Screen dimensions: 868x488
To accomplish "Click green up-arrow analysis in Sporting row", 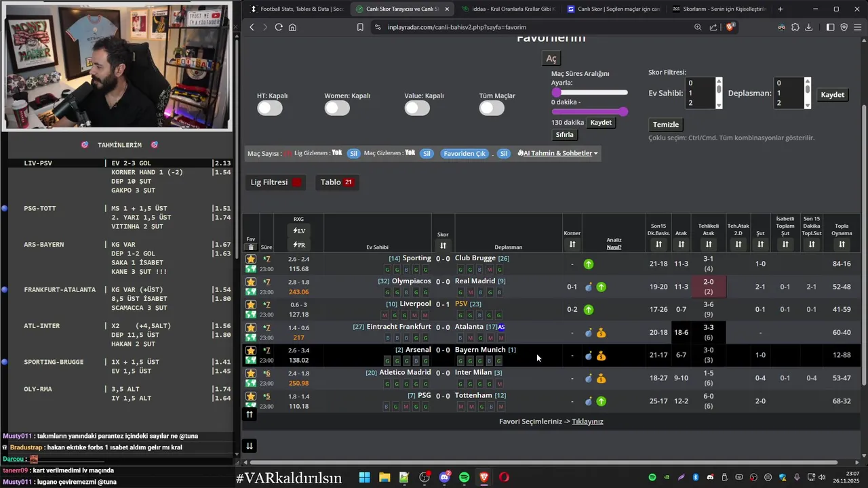I will pyautogui.click(x=589, y=264).
